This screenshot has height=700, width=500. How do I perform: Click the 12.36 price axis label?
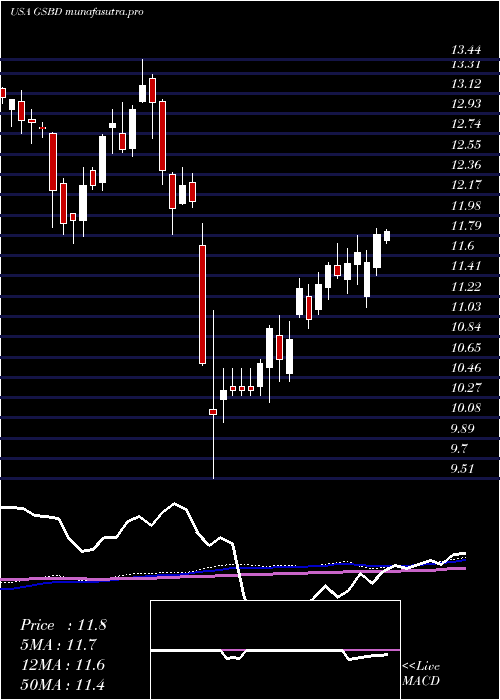tap(467, 165)
